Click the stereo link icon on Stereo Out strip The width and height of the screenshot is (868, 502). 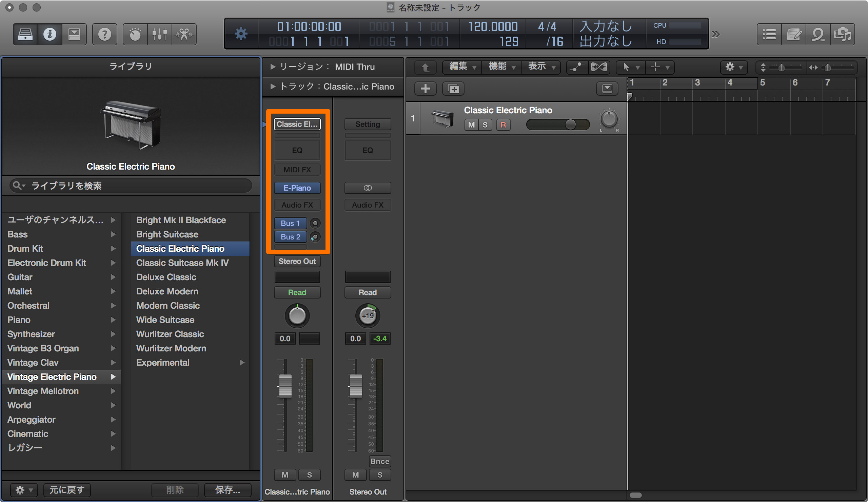(368, 188)
